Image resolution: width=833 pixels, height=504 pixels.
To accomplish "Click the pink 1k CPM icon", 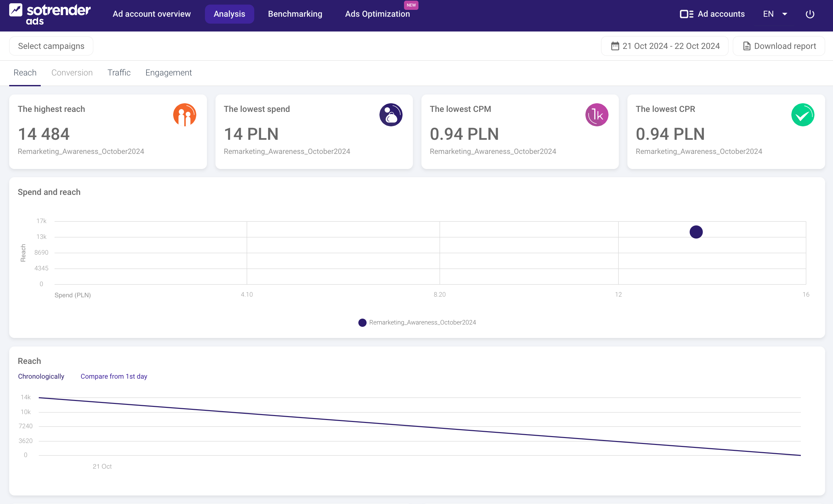I will 597,115.
